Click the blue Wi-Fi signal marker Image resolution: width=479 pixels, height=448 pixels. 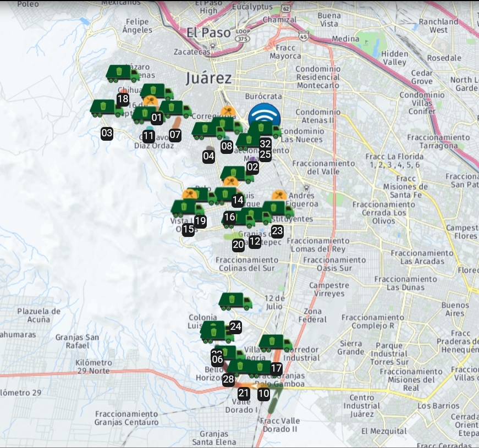(x=264, y=116)
